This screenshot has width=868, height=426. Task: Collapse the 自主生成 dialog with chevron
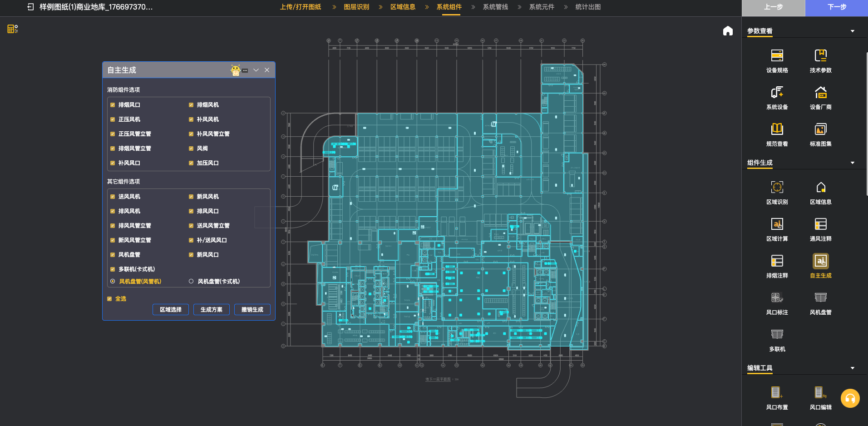pos(256,70)
